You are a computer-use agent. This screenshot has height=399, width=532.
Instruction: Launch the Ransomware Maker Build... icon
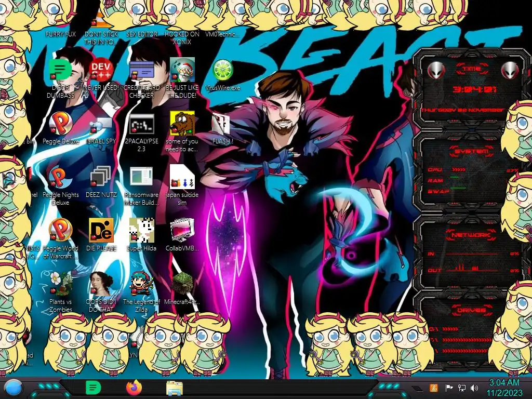click(x=141, y=177)
